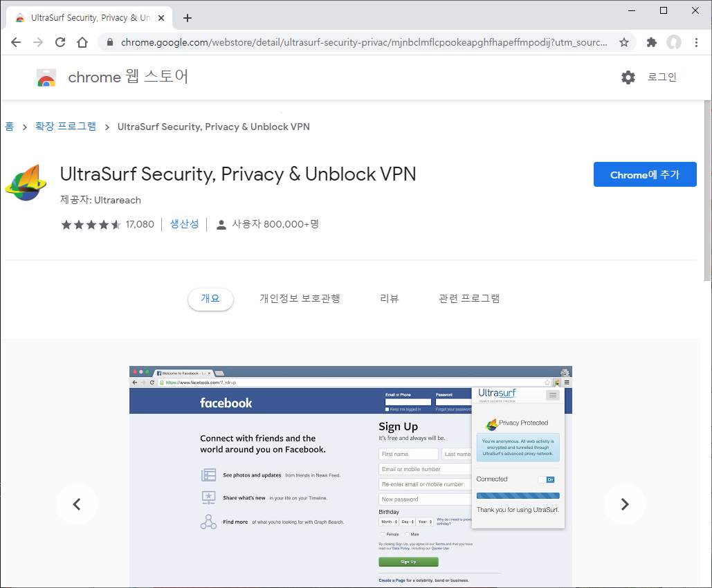712x588 pixels.
Task: Open web store settings gear
Action: tap(628, 77)
